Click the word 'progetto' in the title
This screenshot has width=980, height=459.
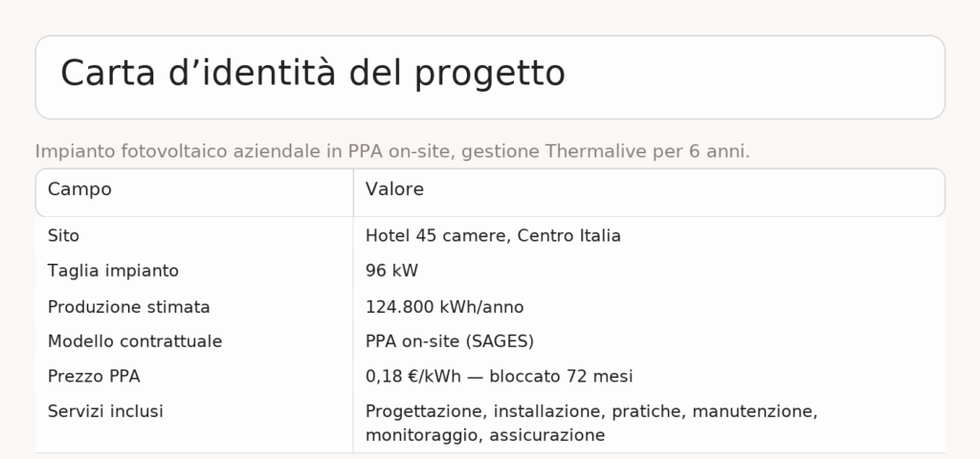coord(490,75)
